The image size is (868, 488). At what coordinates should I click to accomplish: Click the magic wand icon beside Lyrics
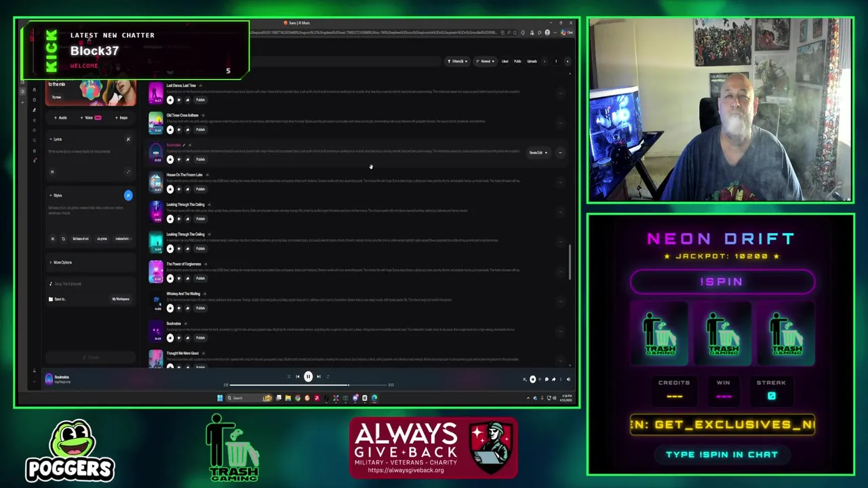127,140
